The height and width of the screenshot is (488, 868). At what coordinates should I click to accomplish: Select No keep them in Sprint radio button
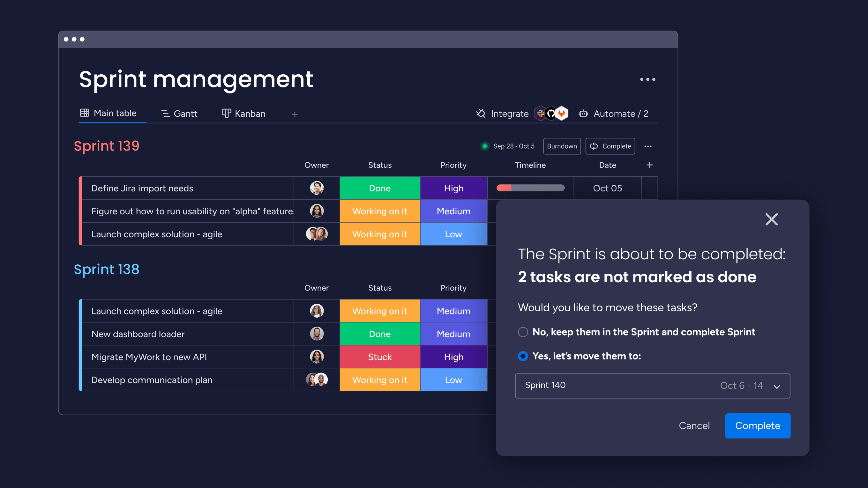(x=523, y=332)
